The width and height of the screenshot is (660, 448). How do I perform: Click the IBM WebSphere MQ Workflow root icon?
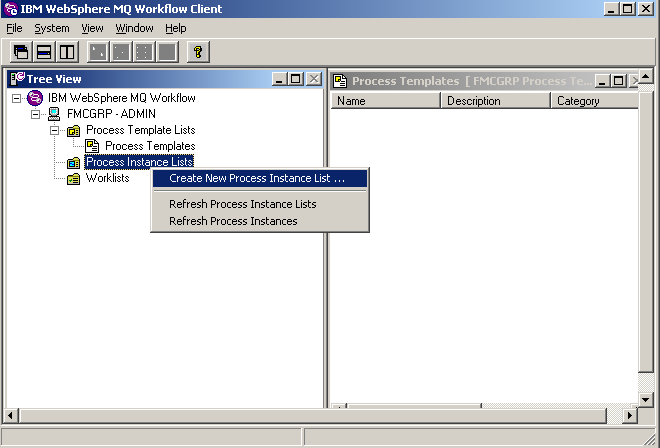pos(35,98)
